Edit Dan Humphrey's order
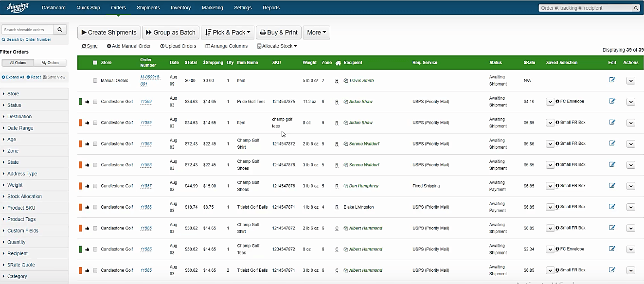This screenshot has width=644, height=284. [x=612, y=185]
